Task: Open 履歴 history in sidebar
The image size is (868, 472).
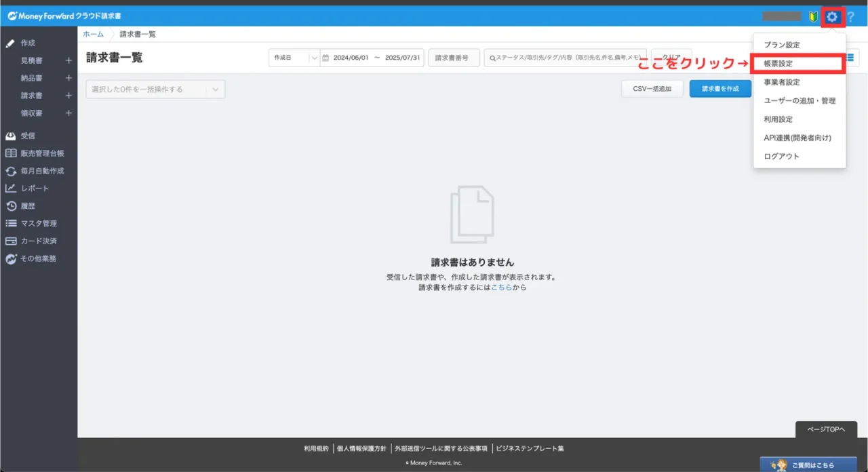Action: pyautogui.click(x=28, y=206)
